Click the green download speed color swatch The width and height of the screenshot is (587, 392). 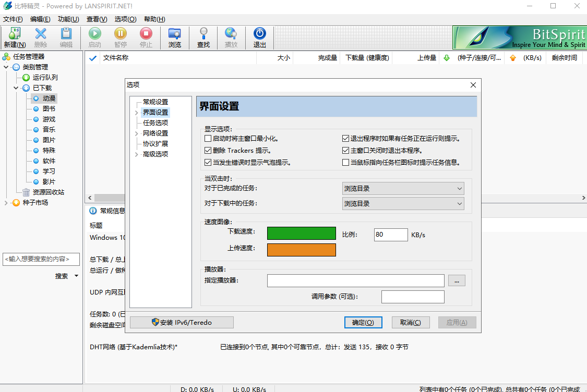(x=301, y=233)
